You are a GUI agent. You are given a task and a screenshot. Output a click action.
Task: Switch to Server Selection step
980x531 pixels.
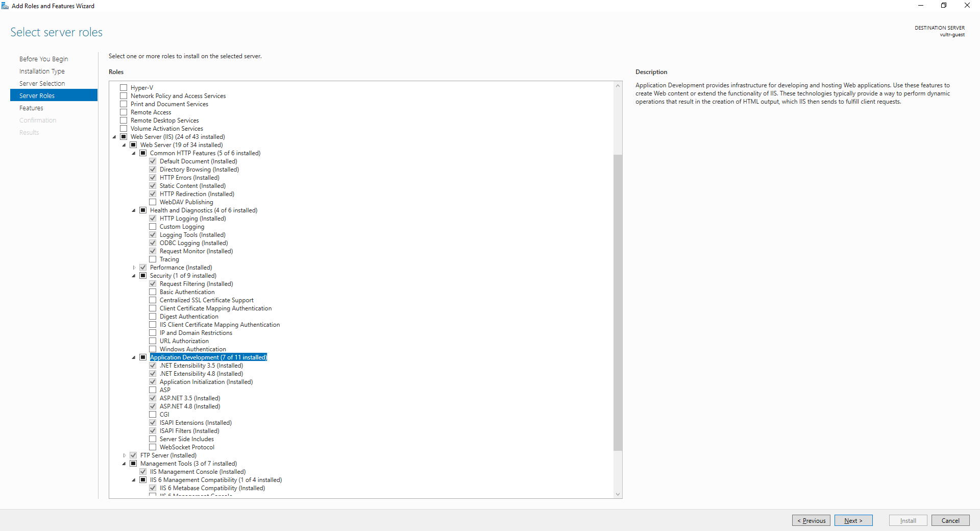click(42, 83)
